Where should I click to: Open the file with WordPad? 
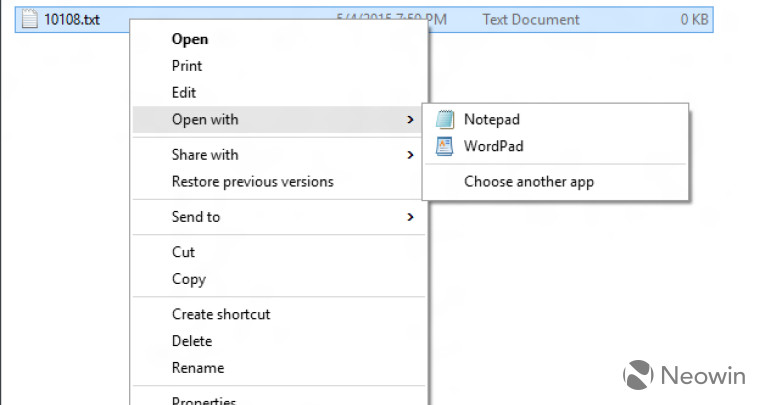pos(493,146)
